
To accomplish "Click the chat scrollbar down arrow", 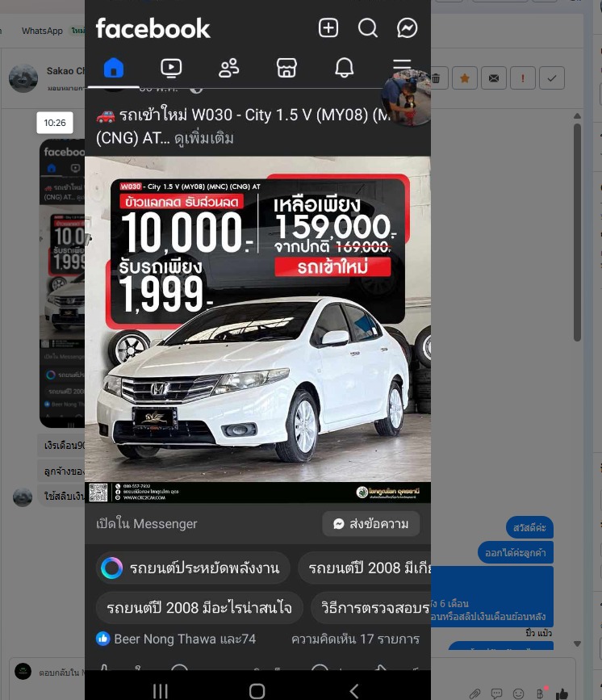I will [x=577, y=643].
